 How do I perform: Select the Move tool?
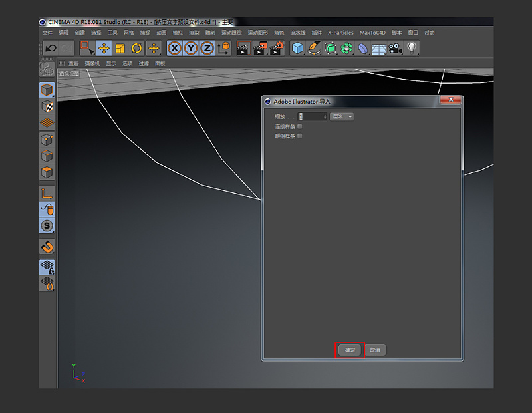pyautogui.click(x=104, y=48)
